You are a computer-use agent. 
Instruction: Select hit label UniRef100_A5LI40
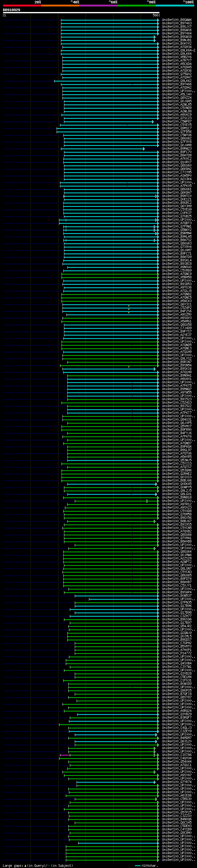(177, 94)
